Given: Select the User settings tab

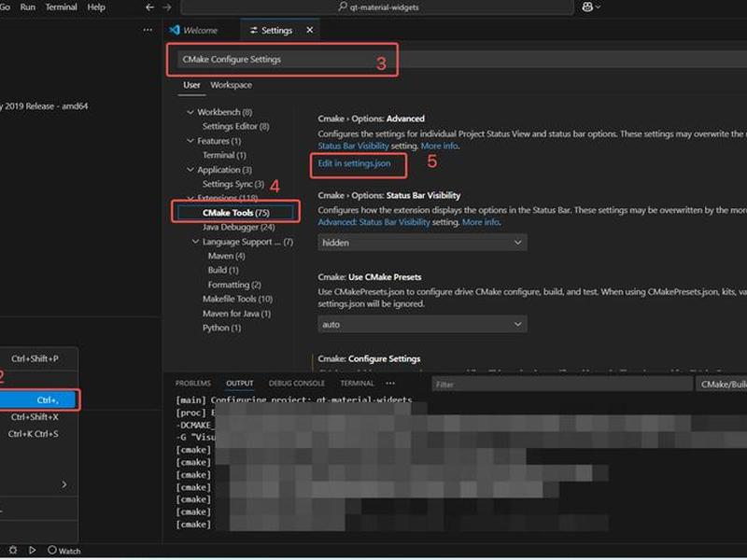Looking at the screenshot, I should tap(191, 85).
